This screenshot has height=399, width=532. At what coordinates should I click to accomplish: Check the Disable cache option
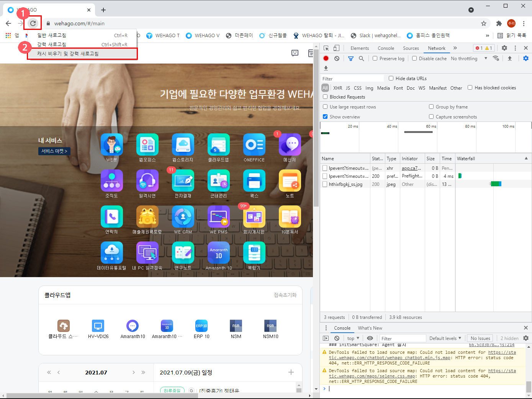pos(414,59)
